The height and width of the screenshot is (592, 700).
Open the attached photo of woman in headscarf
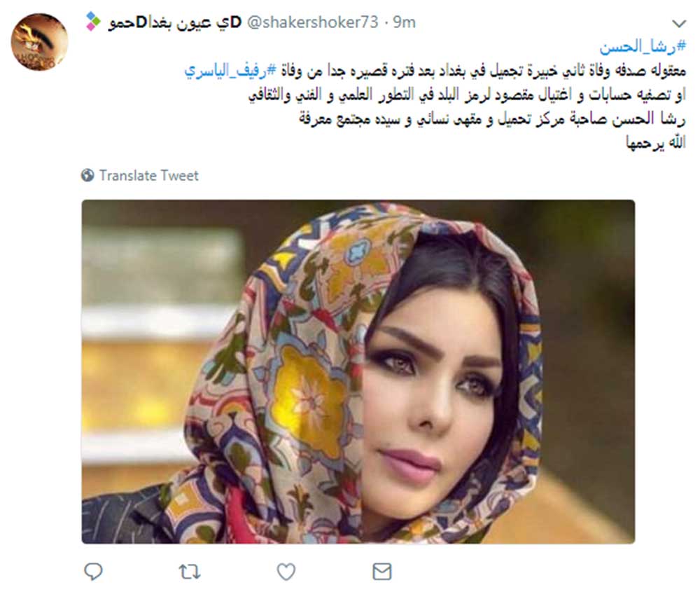358,371
